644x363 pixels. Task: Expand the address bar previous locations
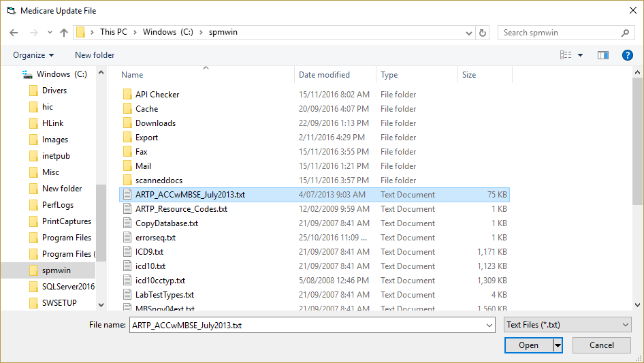468,33
